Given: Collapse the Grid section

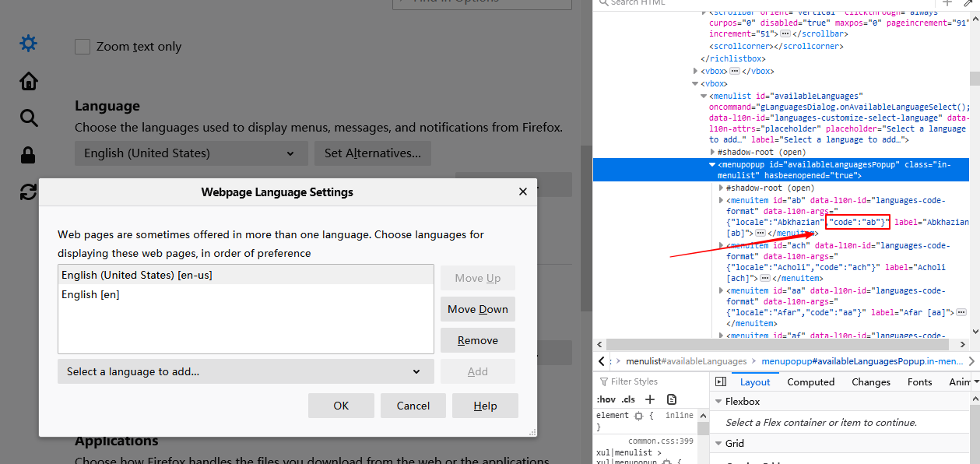Looking at the screenshot, I should tap(717, 444).
